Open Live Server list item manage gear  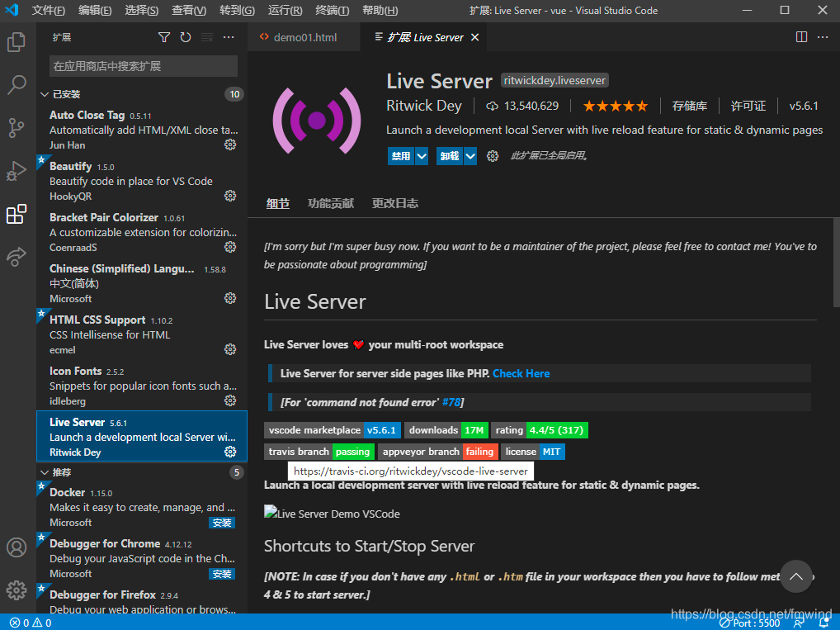pyautogui.click(x=230, y=452)
